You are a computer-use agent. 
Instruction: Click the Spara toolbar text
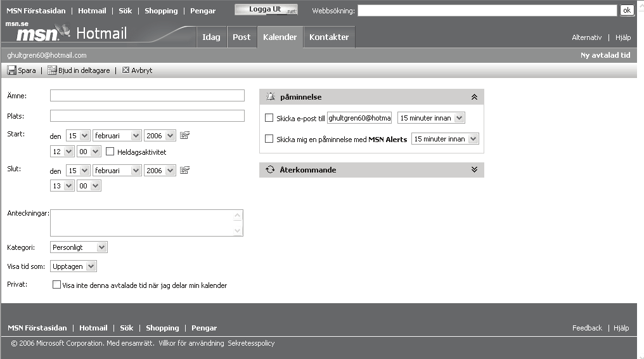[x=27, y=70]
